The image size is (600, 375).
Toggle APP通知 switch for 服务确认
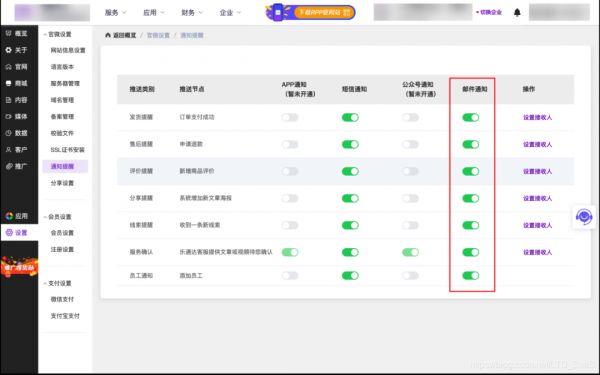pyautogui.click(x=290, y=252)
